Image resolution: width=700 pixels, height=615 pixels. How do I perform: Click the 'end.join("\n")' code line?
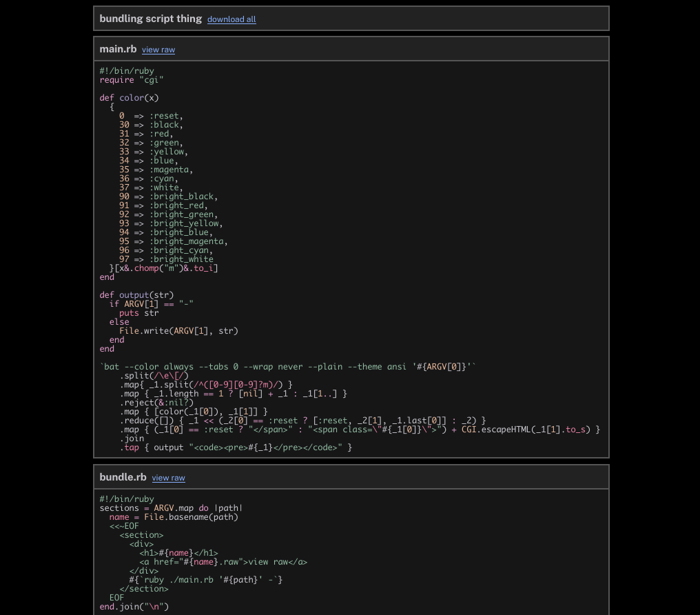(134, 607)
